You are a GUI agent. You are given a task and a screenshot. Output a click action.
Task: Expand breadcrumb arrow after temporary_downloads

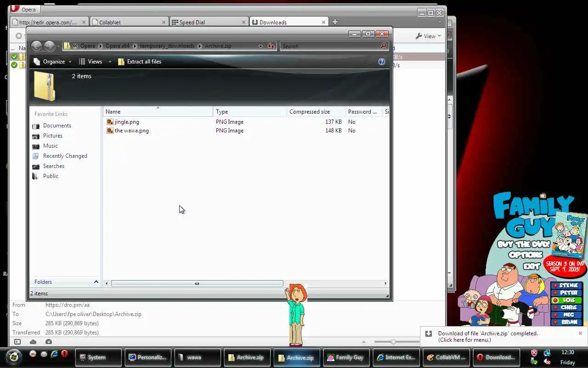coord(199,46)
